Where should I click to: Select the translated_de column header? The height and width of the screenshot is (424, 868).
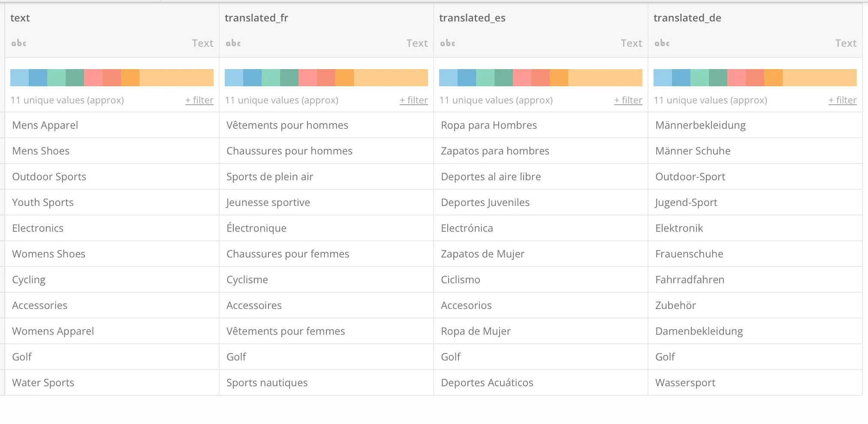pos(687,18)
